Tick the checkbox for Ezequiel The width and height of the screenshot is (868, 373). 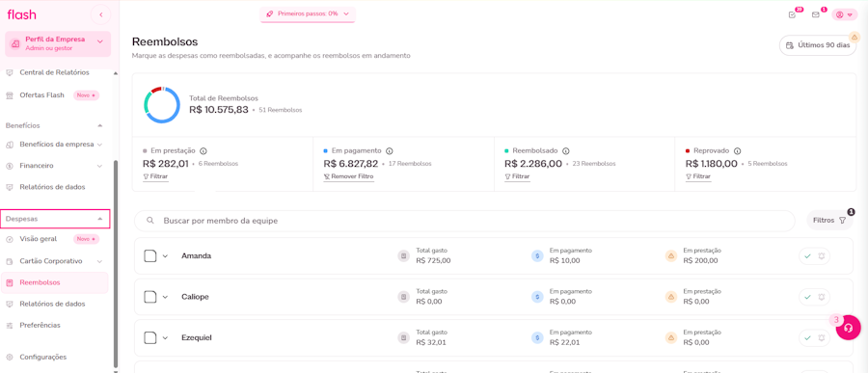[x=150, y=337]
